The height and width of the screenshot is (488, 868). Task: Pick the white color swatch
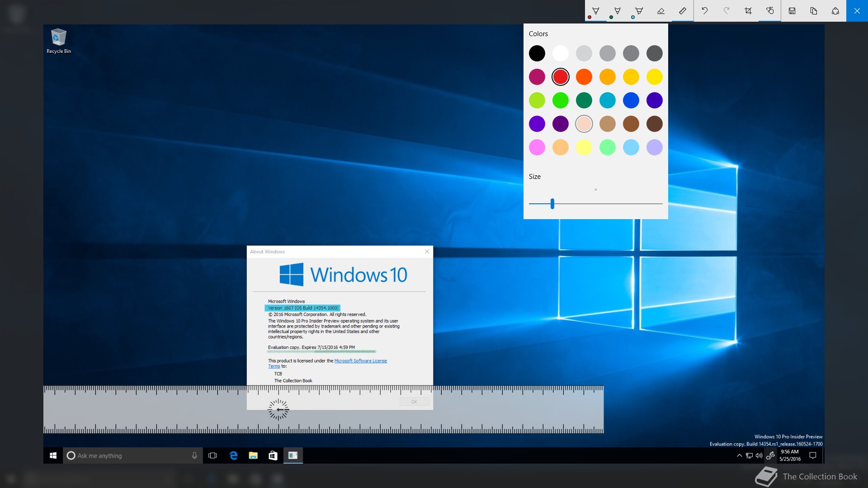(x=561, y=53)
